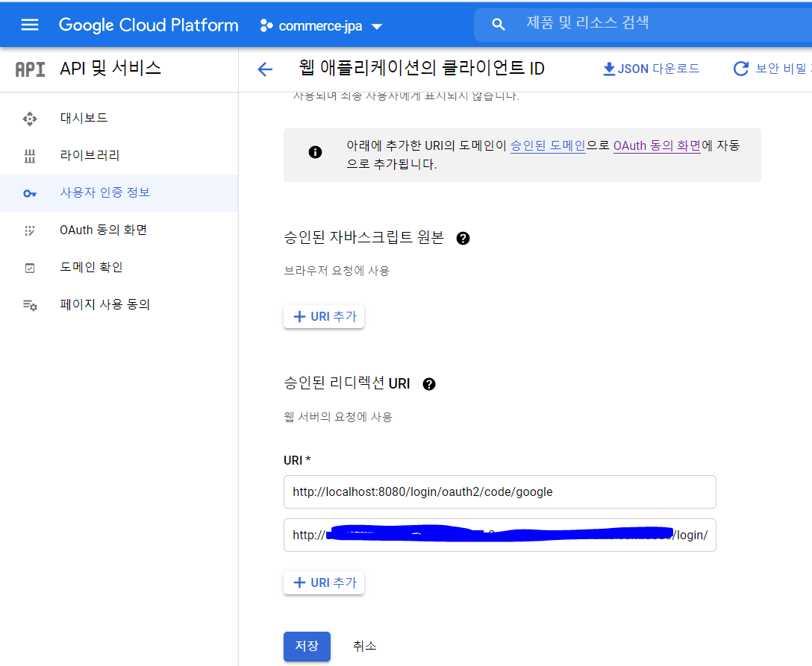
Task: Click the refresh icon for 보안 비밀 reset
Action: coord(741,69)
